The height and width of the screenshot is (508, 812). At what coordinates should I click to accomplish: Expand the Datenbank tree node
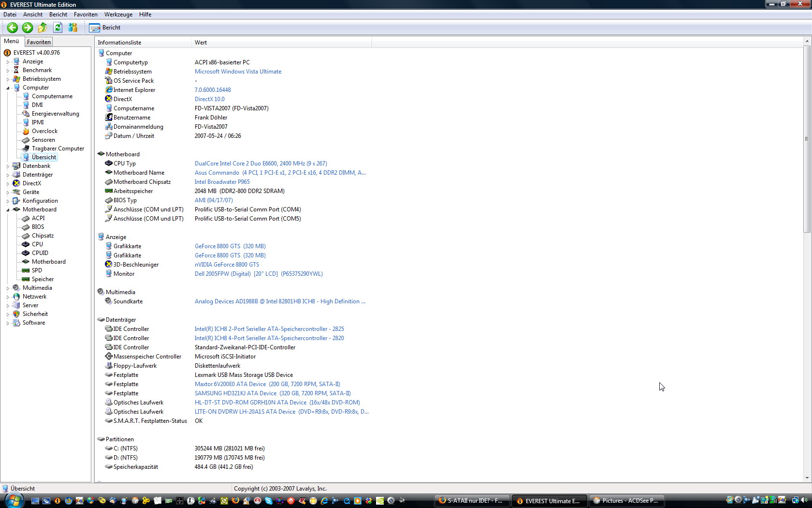[8, 166]
